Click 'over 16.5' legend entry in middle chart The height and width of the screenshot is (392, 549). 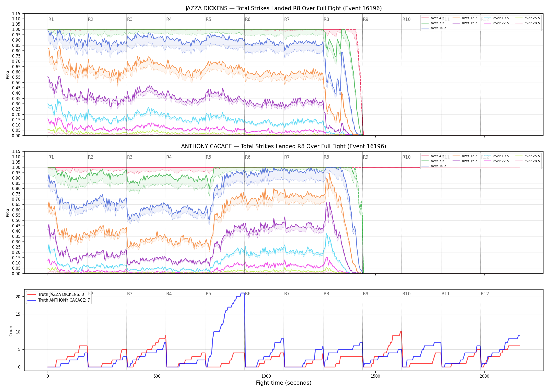(x=465, y=161)
